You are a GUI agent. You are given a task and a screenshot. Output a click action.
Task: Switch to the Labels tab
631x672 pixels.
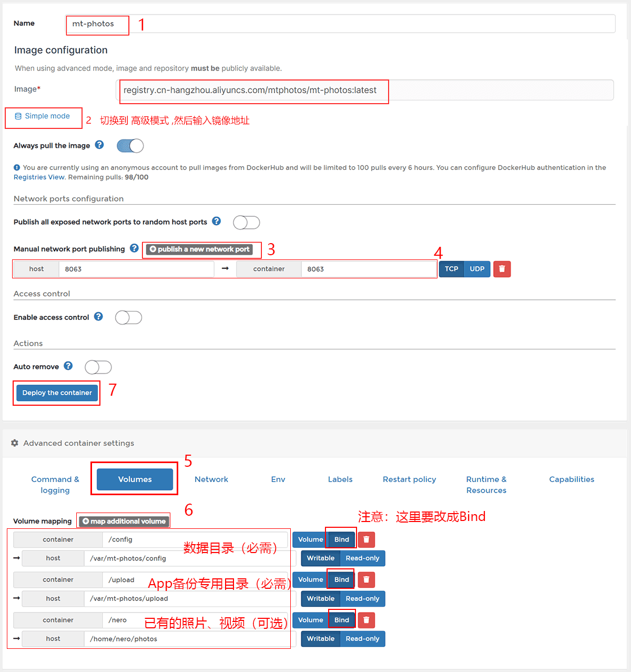(x=340, y=479)
